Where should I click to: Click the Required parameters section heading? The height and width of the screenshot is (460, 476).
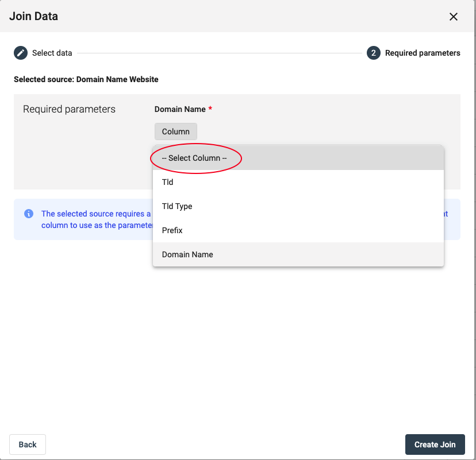click(69, 109)
